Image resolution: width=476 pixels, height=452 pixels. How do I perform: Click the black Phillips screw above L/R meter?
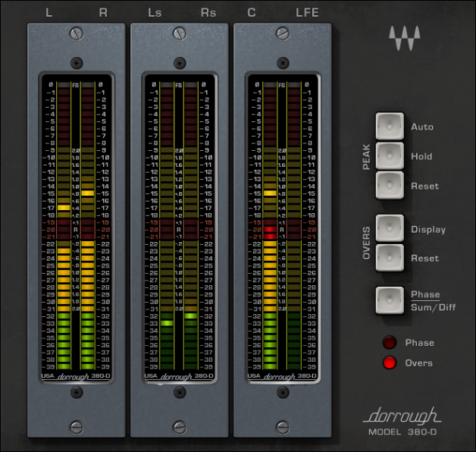pyautogui.click(x=77, y=63)
